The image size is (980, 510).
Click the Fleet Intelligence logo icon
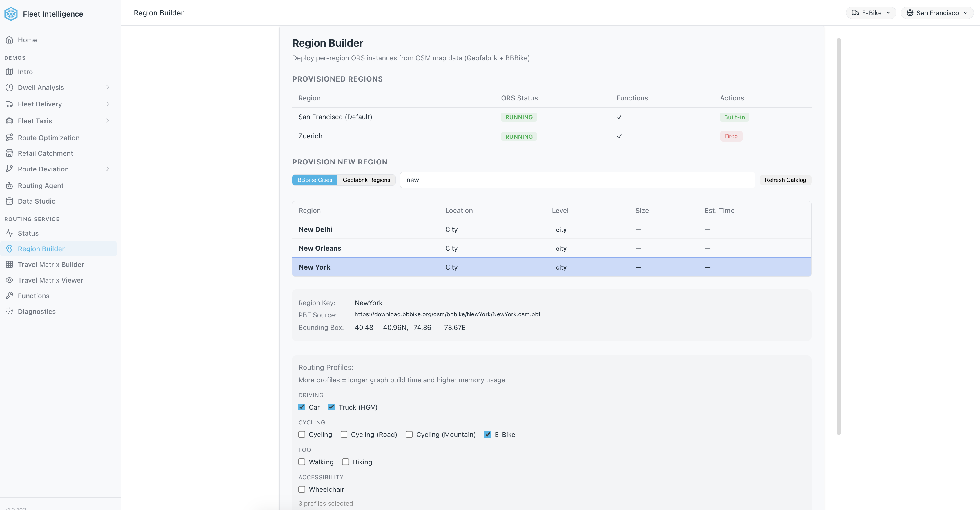click(x=11, y=14)
